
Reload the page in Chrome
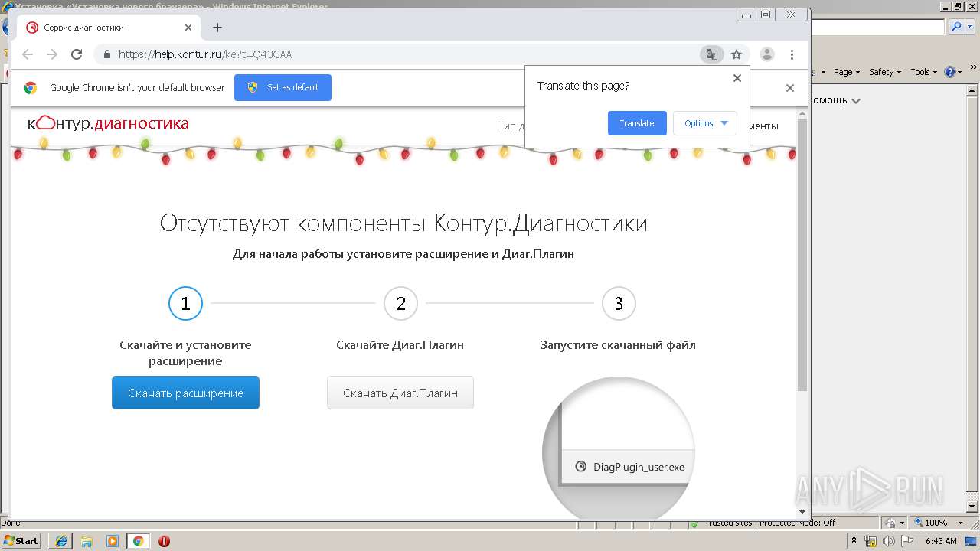(77, 54)
